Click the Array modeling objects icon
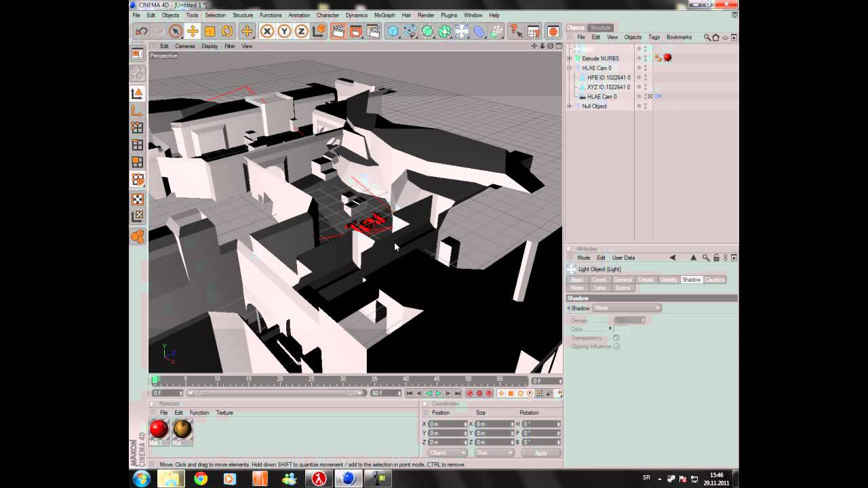The image size is (868, 488). click(445, 31)
